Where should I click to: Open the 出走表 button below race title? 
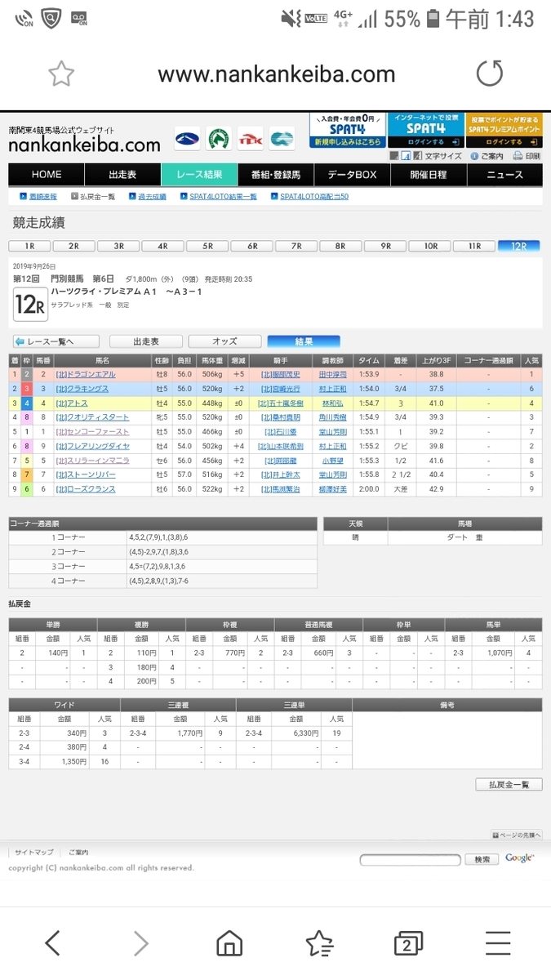[x=145, y=341]
